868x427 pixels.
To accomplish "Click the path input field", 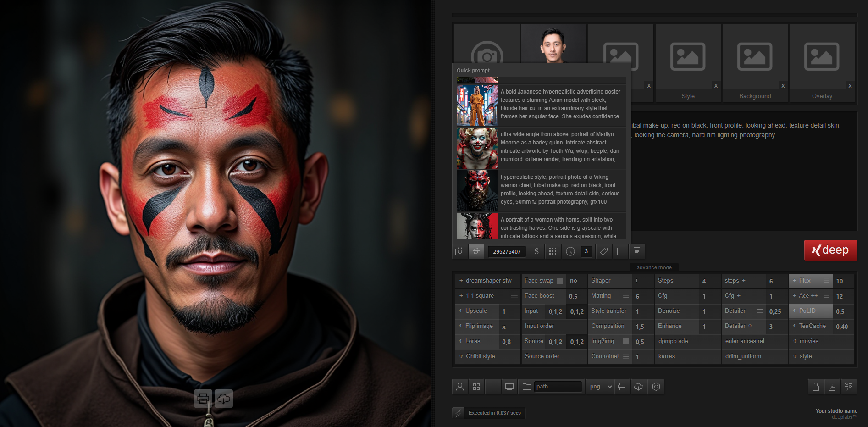I will 558,387.
